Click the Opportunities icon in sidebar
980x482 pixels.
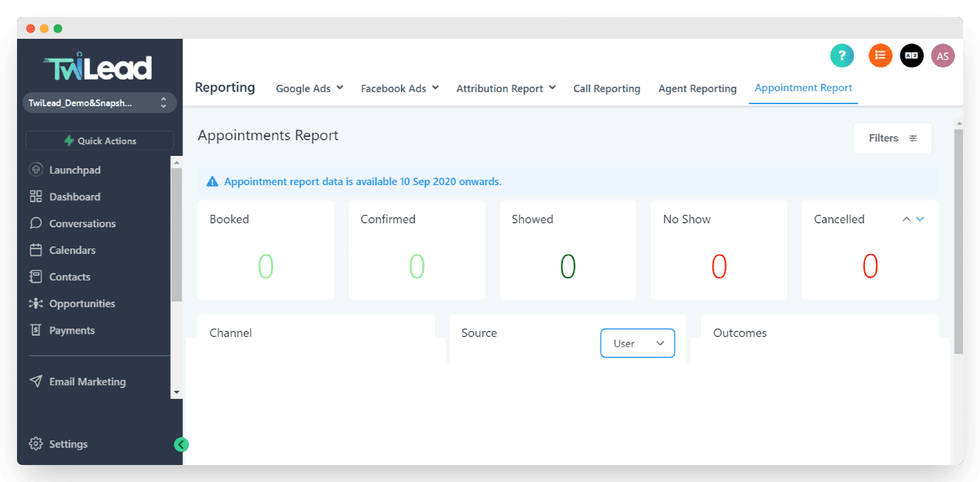coord(36,304)
